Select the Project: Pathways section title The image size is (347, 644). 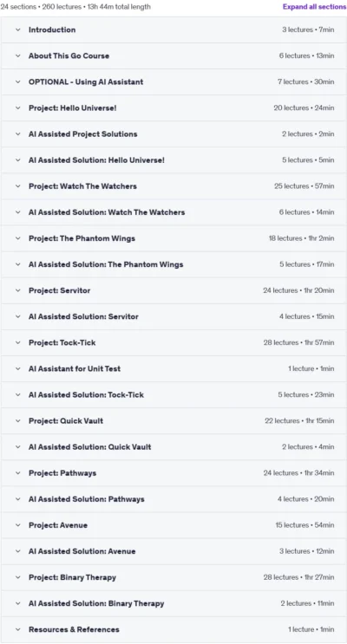coord(62,473)
